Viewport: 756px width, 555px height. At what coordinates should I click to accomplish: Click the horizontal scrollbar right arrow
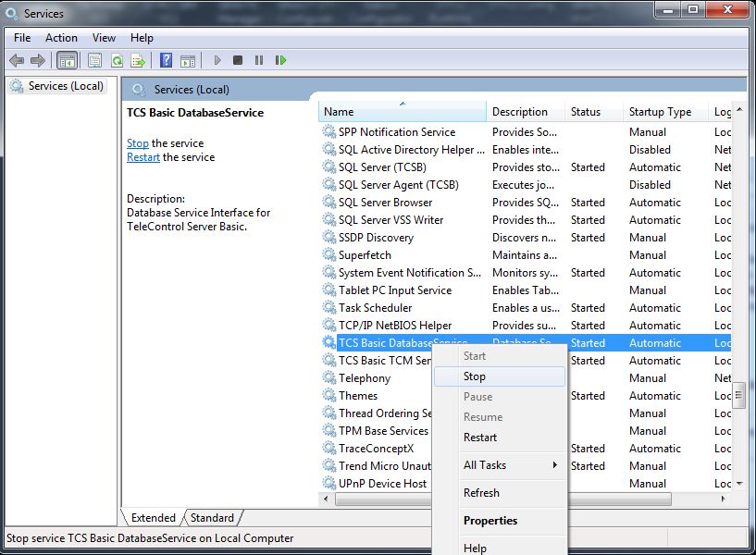click(724, 499)
